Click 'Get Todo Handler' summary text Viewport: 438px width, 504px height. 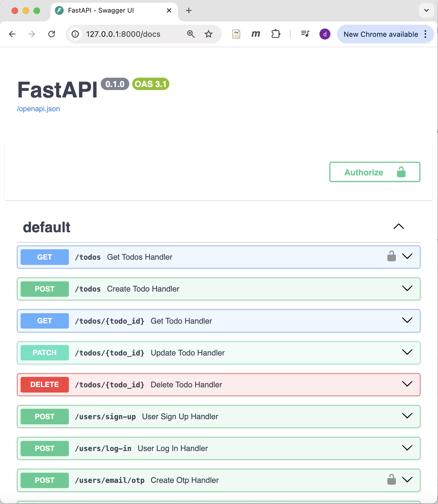tap(181, 321)
